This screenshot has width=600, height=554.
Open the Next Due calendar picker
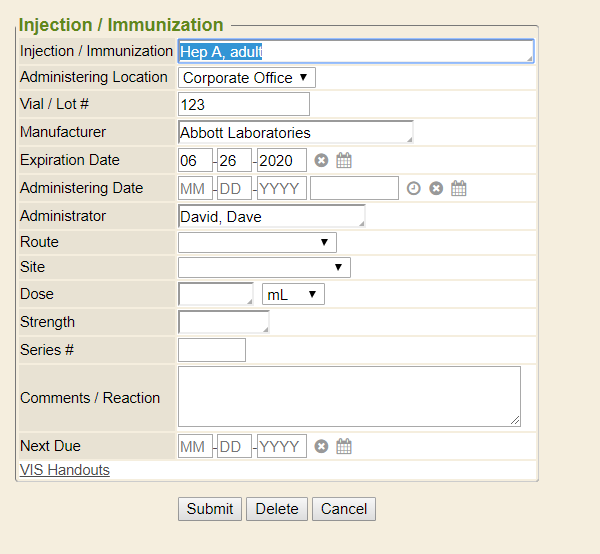point(344,446)
